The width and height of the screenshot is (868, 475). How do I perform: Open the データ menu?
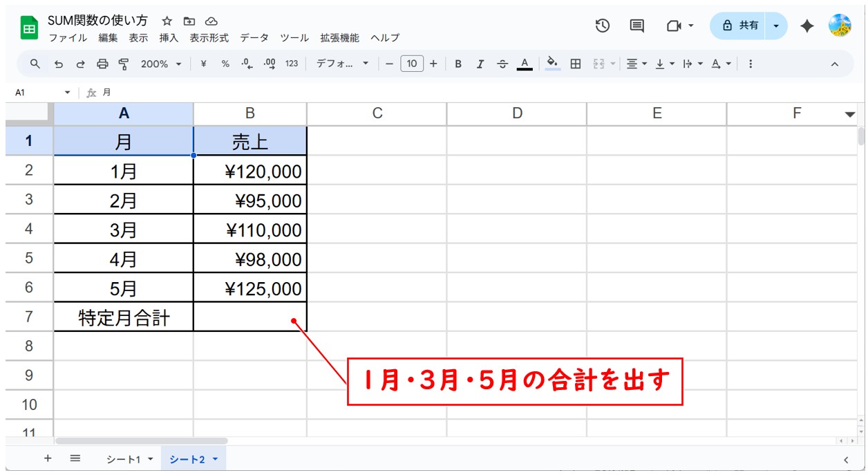(x=254, y=38)
